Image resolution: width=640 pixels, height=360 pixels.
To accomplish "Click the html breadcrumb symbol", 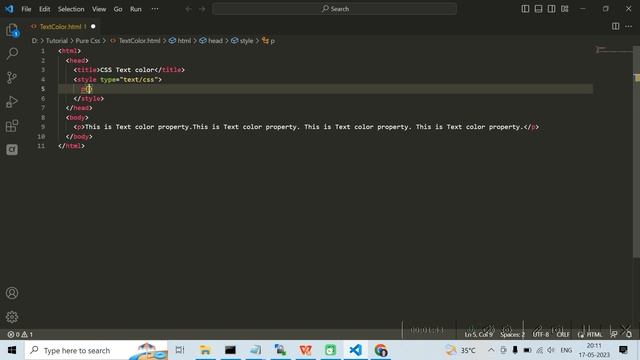I will point(180,41).
